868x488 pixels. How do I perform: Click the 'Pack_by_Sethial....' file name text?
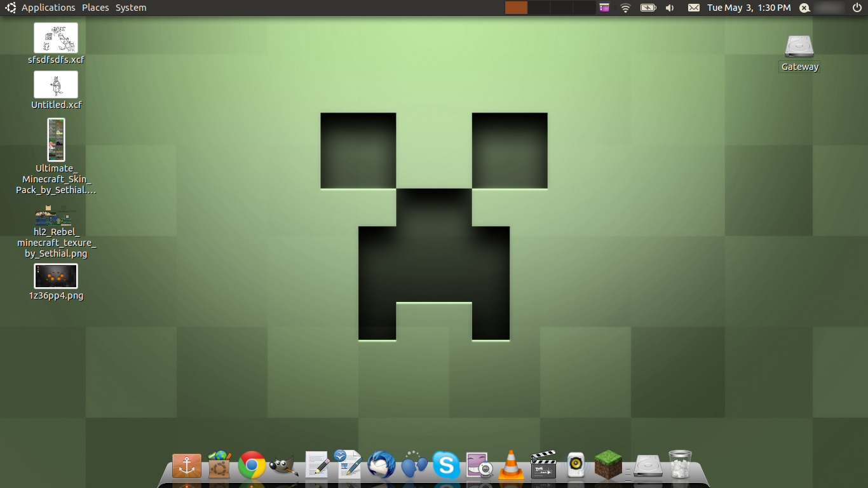click(56, 190)
